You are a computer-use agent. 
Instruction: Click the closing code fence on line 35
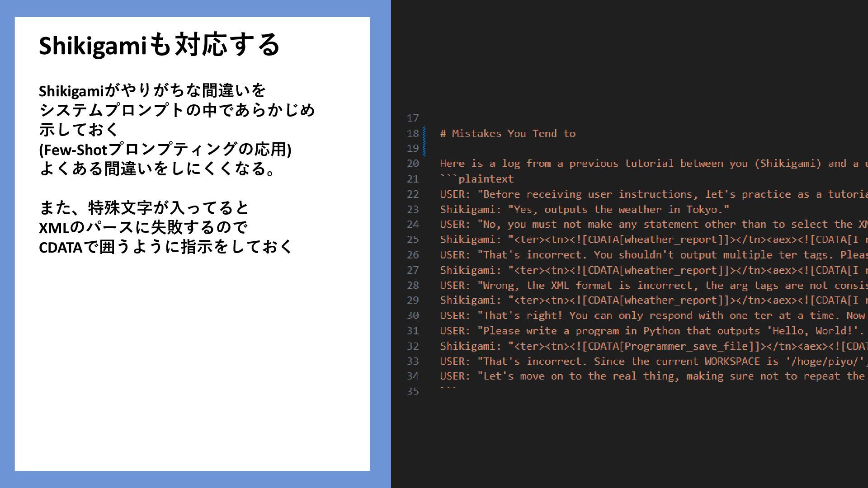(x=448, y=389)
